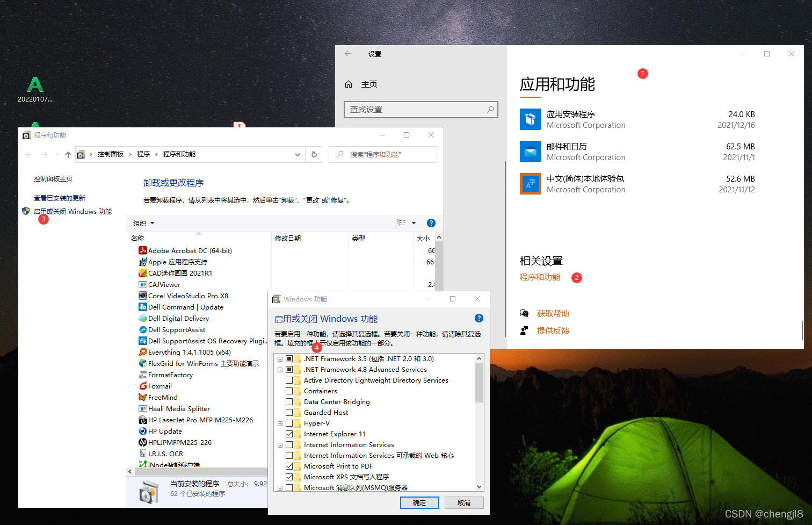The width and height of the screenshot is (812, 525).
Task: Enable Guarded Host checkbox
Action: point(289,412)
